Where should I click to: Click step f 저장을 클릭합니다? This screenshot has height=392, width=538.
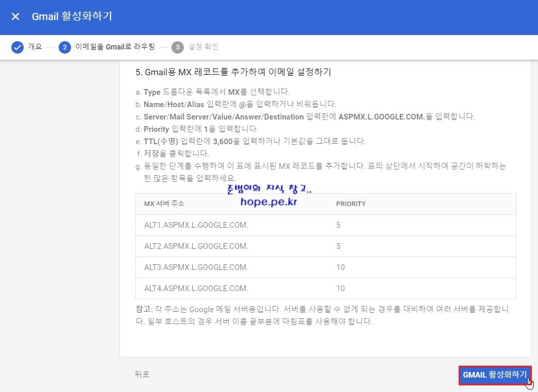172,154
